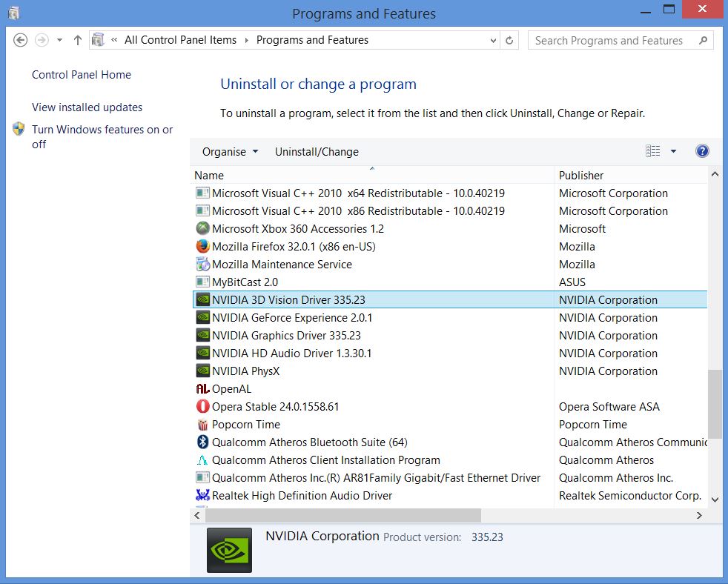
Task: Expand the address bar history dropdown
Action: coord(493,40)
